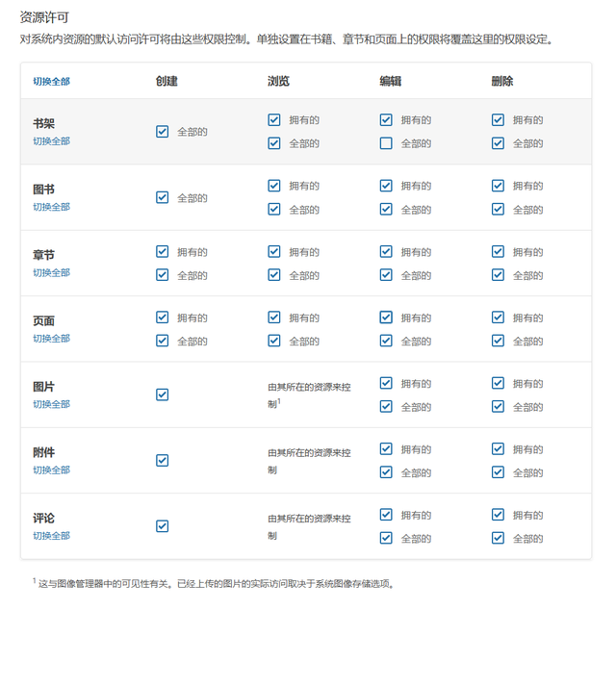Toggle 图片 编辑 拥有的 checkbox
The width and height of the screenshot is (616, 686).
point(386,383)
